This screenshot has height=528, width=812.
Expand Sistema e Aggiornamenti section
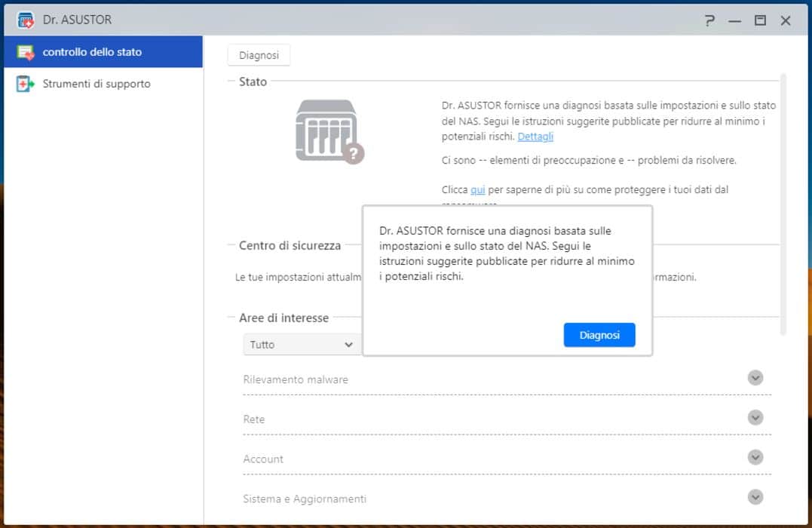click(755, 497)
